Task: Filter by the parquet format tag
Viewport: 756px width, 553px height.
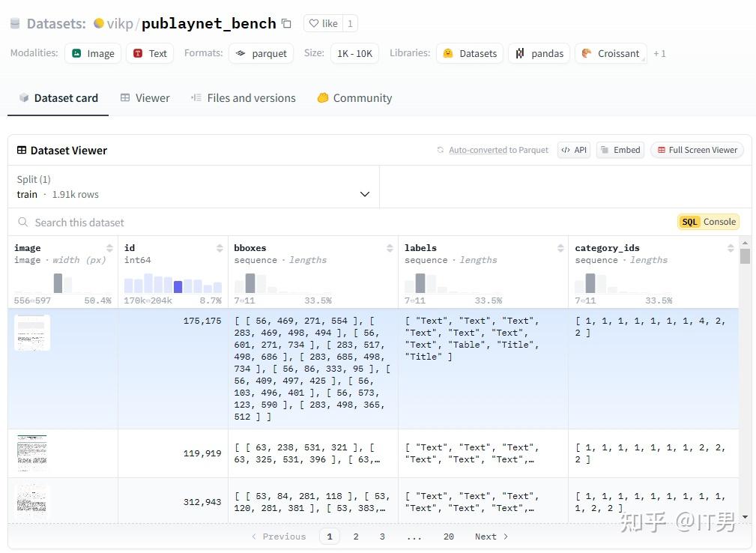Action: click(x=261, y=53)
